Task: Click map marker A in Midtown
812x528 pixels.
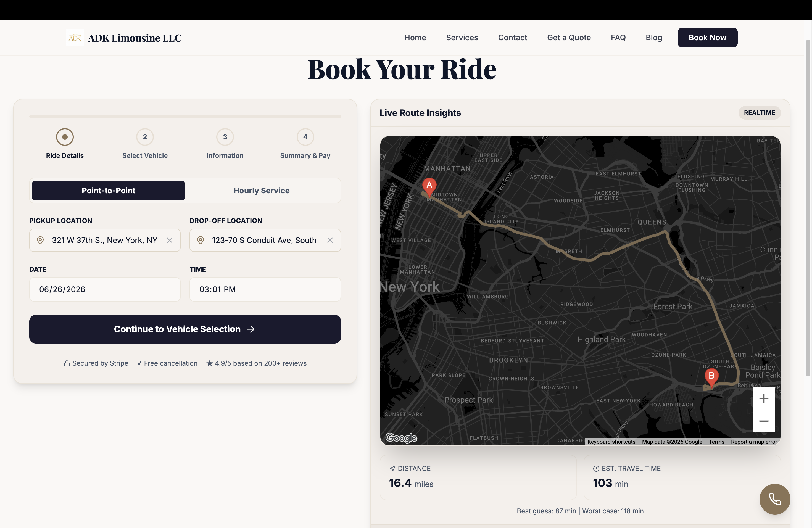Action: (429, 187)
